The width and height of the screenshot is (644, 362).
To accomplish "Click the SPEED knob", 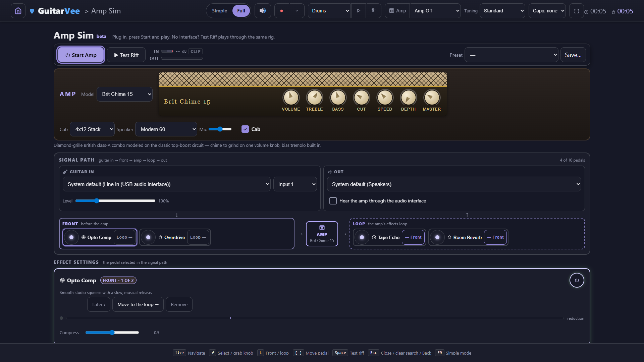I will coord(385,98).
